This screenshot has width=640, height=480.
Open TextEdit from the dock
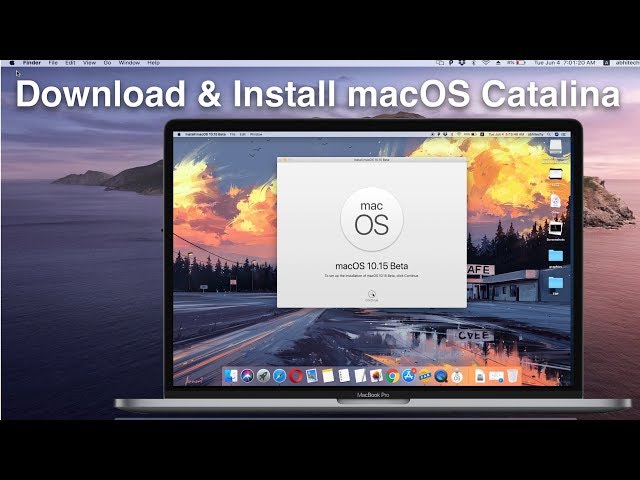click(x=360, y=376)
